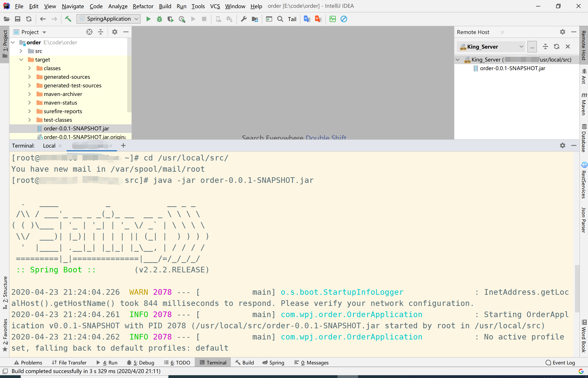Select All option in Project panel
This screenshot has width=588, height=378.
tap(89, 32)
